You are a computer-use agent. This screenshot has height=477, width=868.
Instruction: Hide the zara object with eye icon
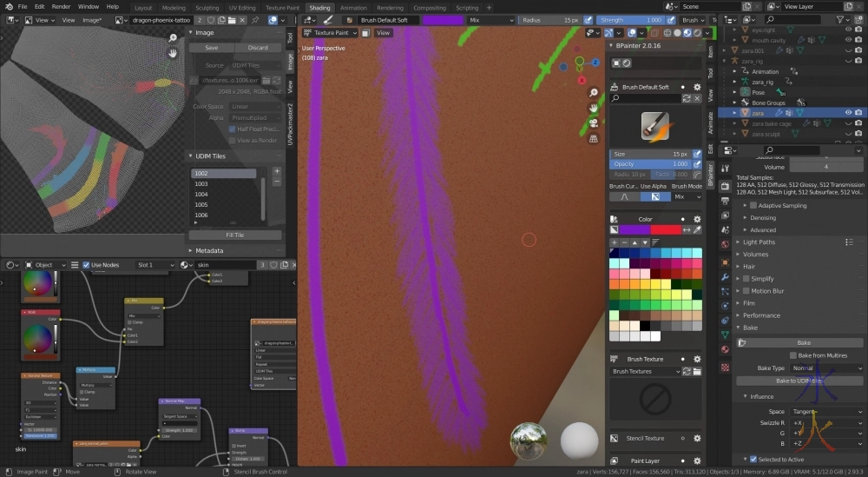[847, 113]
